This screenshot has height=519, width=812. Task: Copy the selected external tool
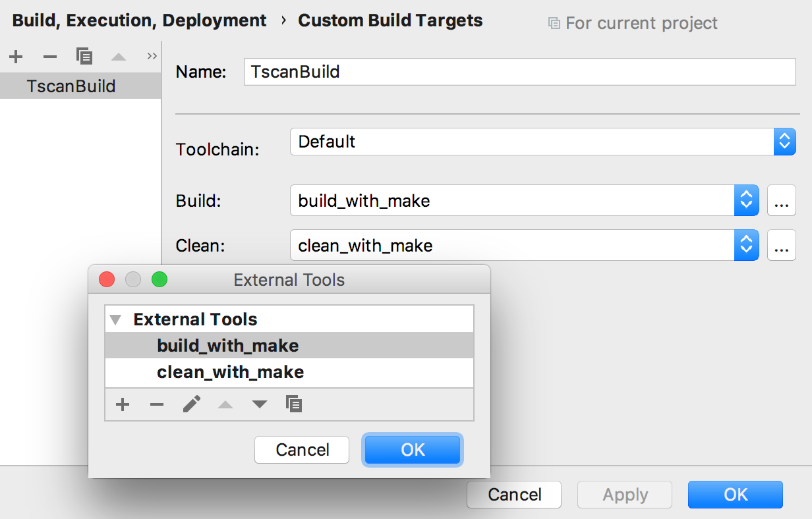click(294, 404)
